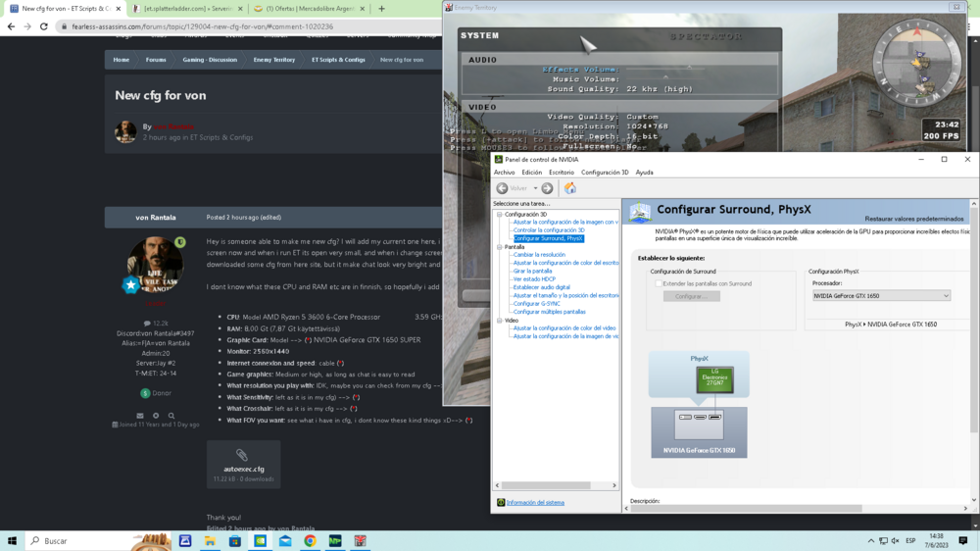This screenshot has width=980, height=551.
Task: Click Gaming - Discussion breadcrumb
Action: pyautogui.click(x=210, y=60)
